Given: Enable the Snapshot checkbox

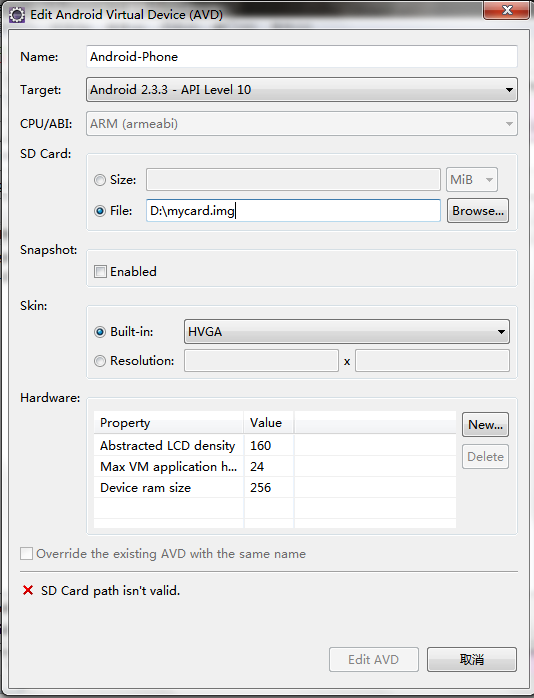Looking at the screenshot, I should tap(100, 272).
